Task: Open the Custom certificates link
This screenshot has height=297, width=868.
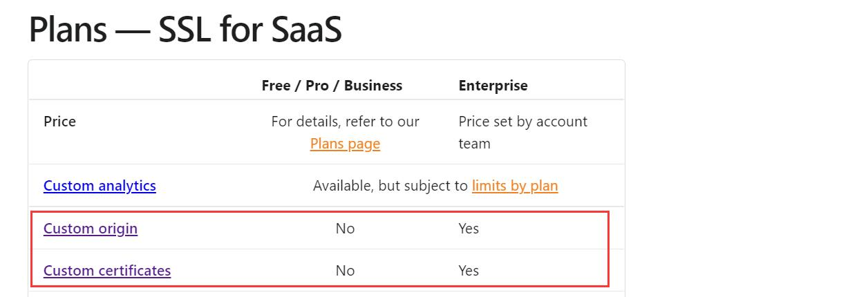Action: click(107, 271)
